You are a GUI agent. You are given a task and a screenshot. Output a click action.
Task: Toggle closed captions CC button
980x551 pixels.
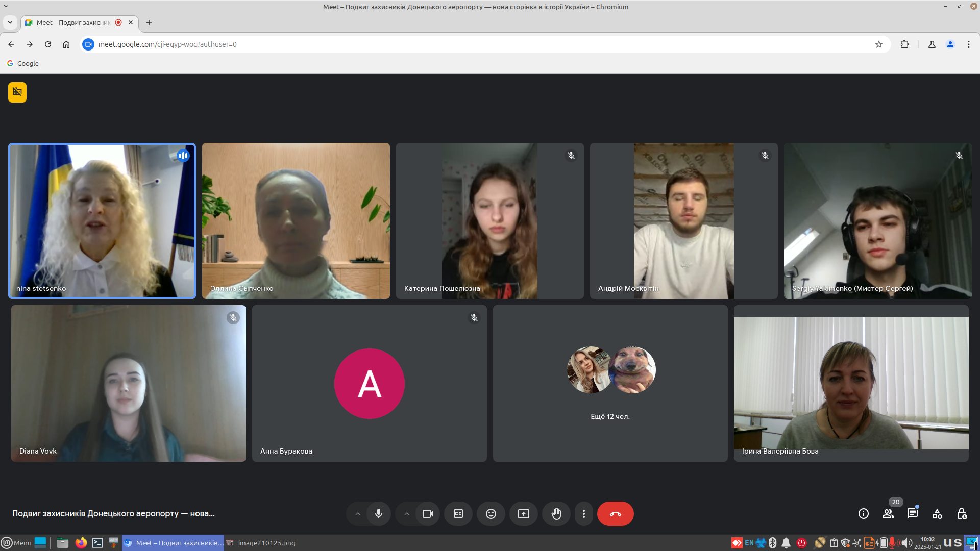458,514
